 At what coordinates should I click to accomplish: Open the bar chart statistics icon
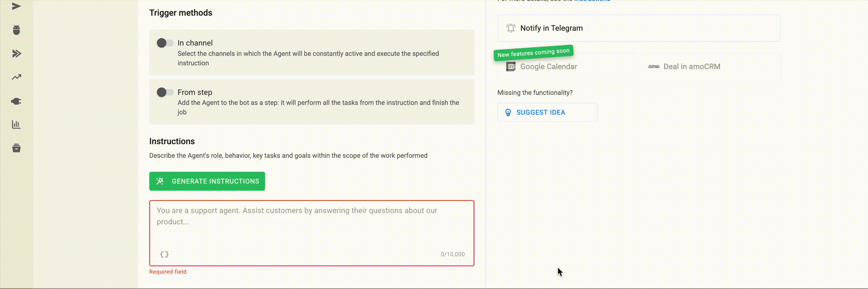tap(16, 124)
